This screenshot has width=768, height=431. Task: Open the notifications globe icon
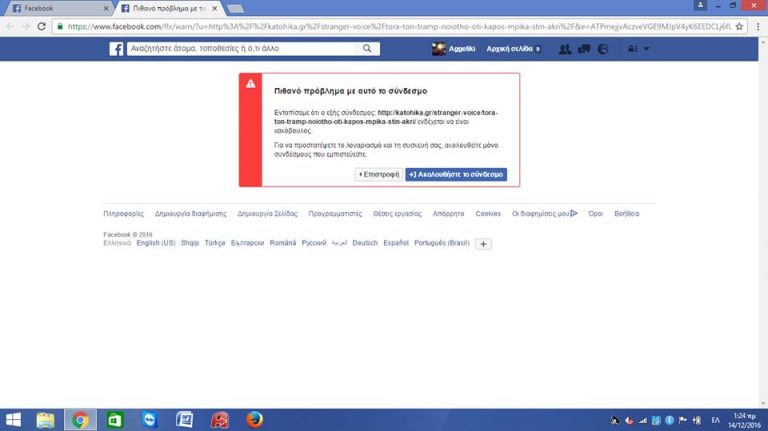tap(602, 48)
